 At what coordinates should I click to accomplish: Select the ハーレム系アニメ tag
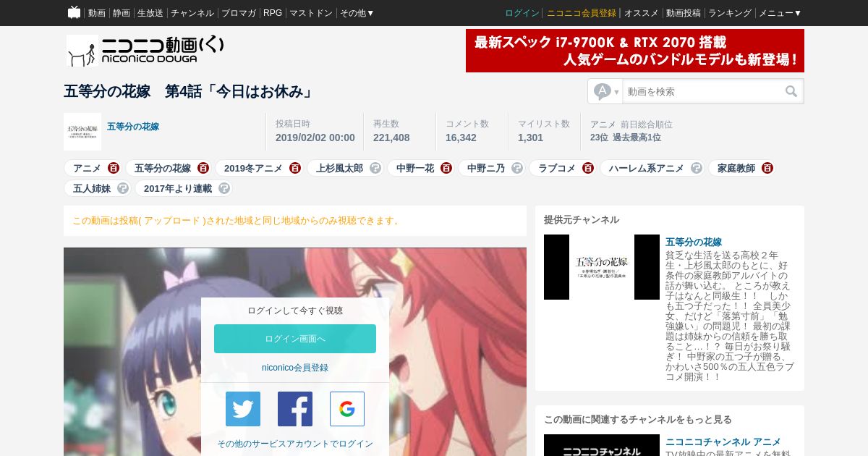click(646, 168)
